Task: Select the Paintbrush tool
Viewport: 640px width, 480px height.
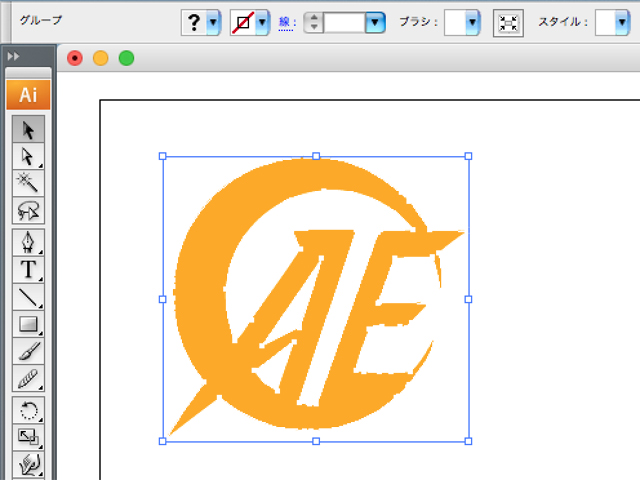Action: tap(28, 351)
